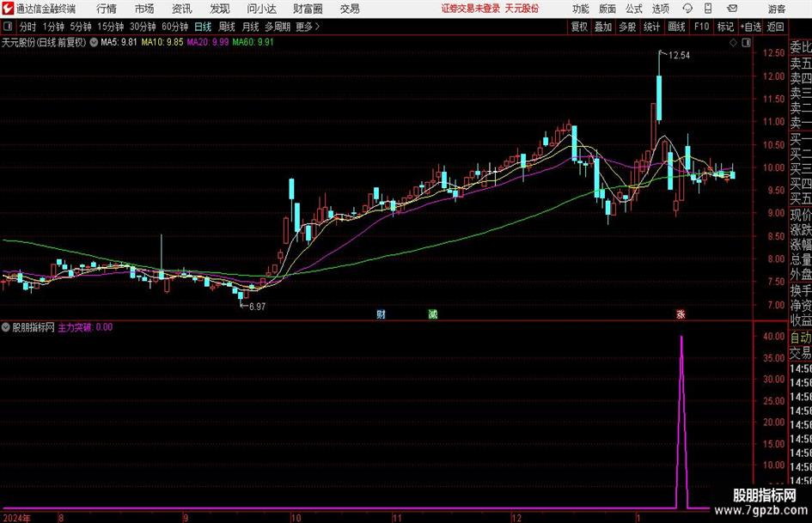Select the 日线 daily period
The image size is (812, 523).
203,27
